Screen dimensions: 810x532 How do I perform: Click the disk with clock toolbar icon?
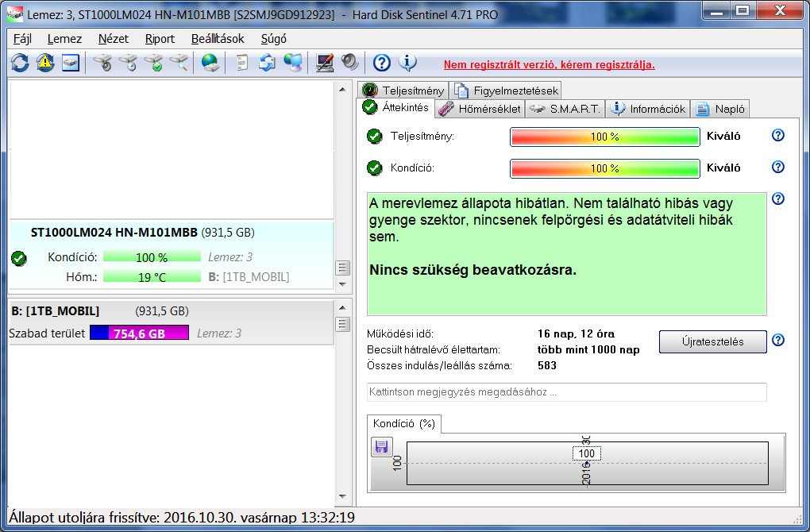128,63
